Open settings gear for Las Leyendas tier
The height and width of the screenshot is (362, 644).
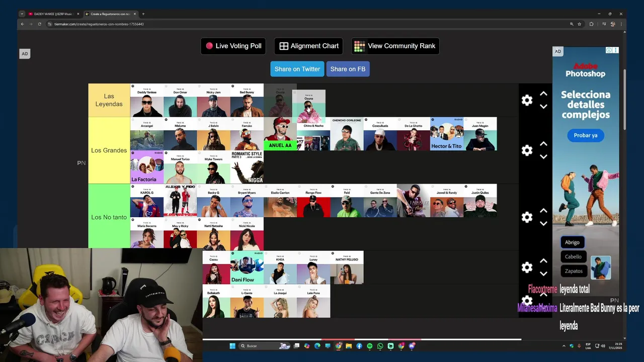click(x=527, y=100)
